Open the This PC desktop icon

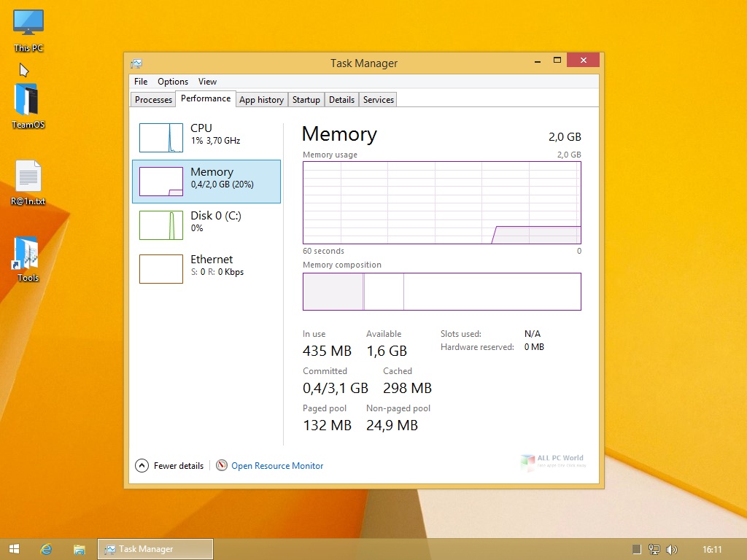pyautogui.click(x=28, y=29)
